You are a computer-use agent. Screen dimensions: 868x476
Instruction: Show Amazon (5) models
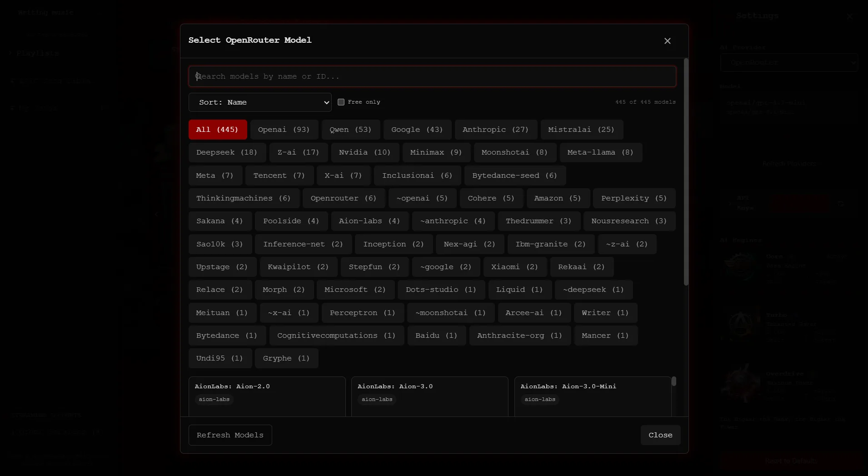(558, 198)
